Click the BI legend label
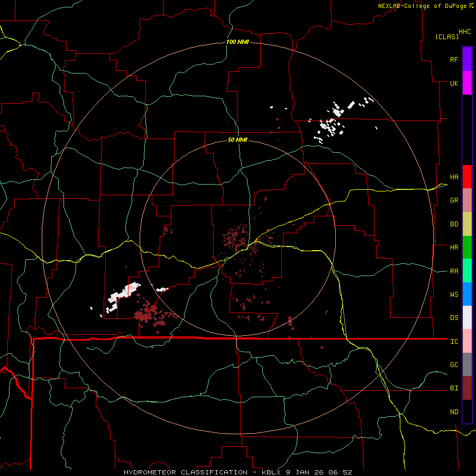This screenshot has height=476, width=476. 454,388
